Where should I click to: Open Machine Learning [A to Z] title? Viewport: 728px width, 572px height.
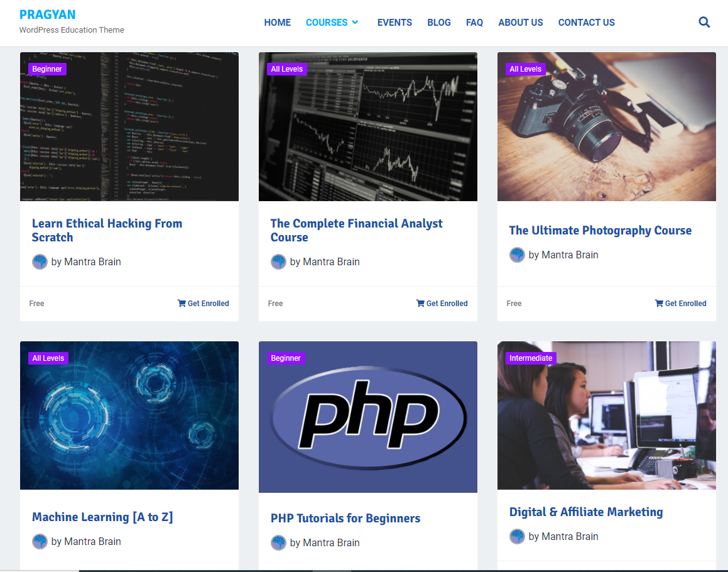[102, 517]
